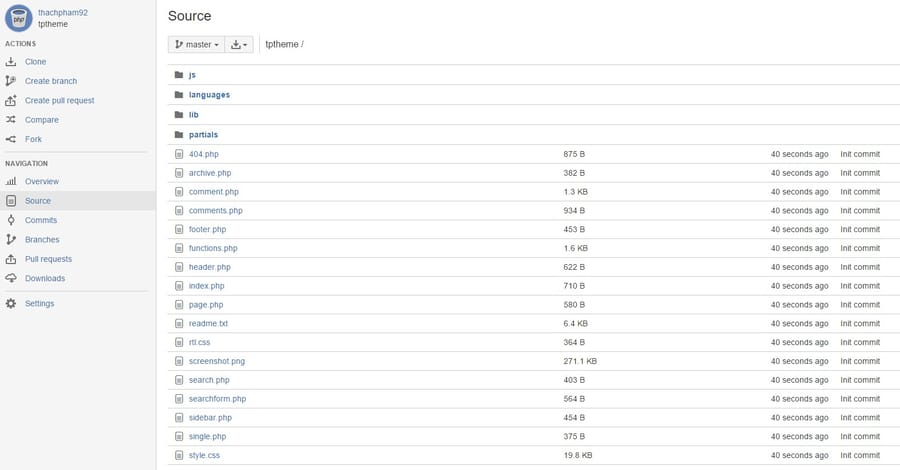The width and height of the screenshot is (900, 470).
Task: Open the master branch dropdown
Action: [196, 44]
